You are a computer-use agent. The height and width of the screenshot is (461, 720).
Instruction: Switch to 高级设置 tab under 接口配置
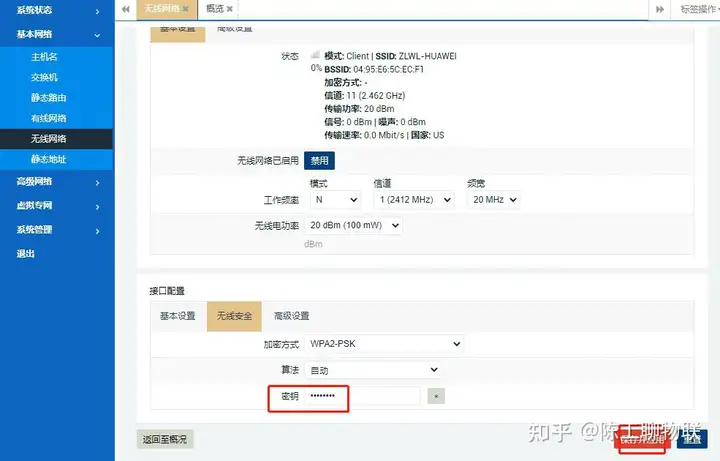[x=292, y=316]
